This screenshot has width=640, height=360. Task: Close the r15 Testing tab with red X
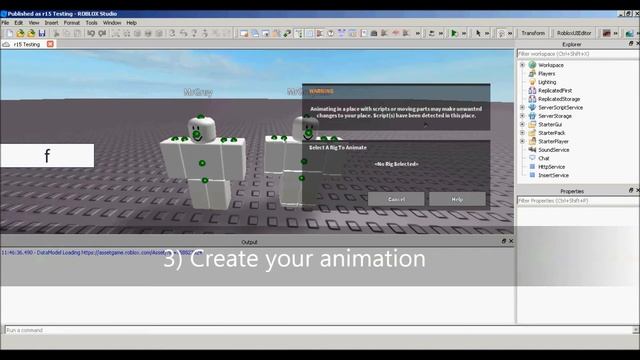pyautogui.click(x=50, y=44)
